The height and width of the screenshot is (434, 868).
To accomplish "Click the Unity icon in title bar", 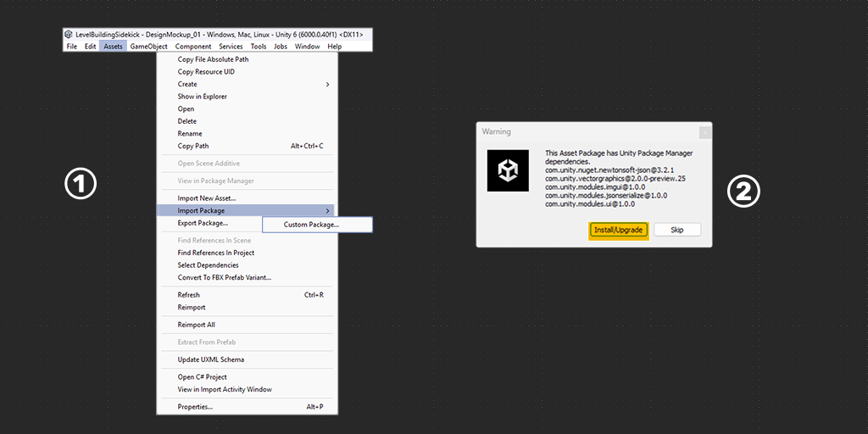I will 70,34.
